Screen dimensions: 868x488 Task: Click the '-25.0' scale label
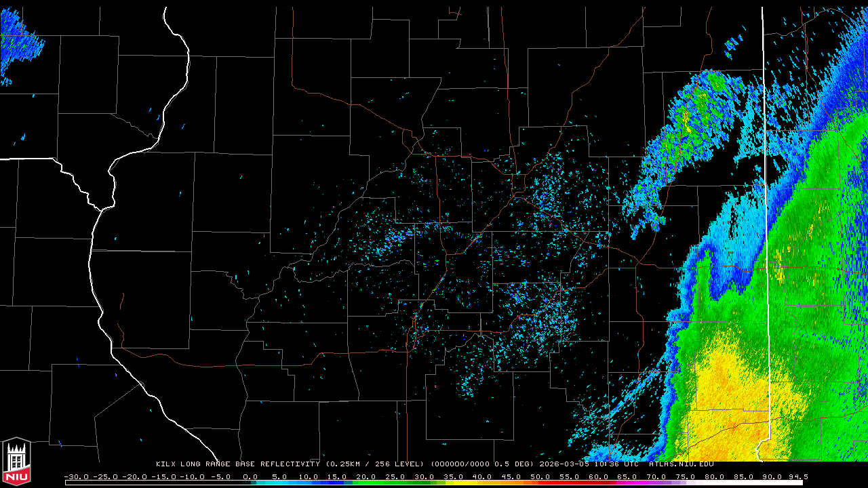(x=105, y=476)
